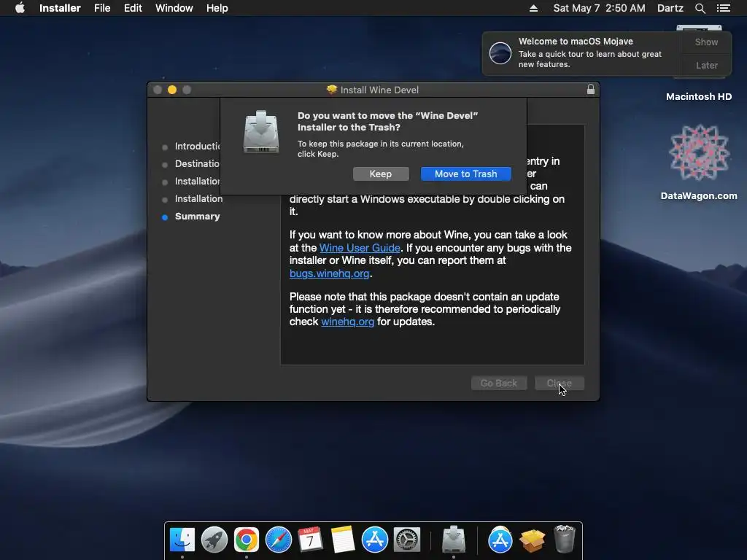Click the Welcome to macOS Mojave notification title
Screen dimensions: 747x560
click(x=576, y=42)
